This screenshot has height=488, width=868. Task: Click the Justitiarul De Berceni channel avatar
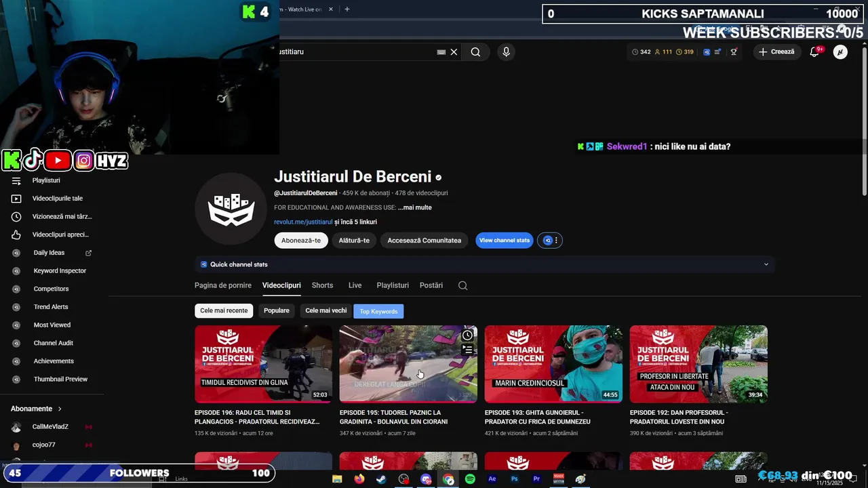(231, 209)
